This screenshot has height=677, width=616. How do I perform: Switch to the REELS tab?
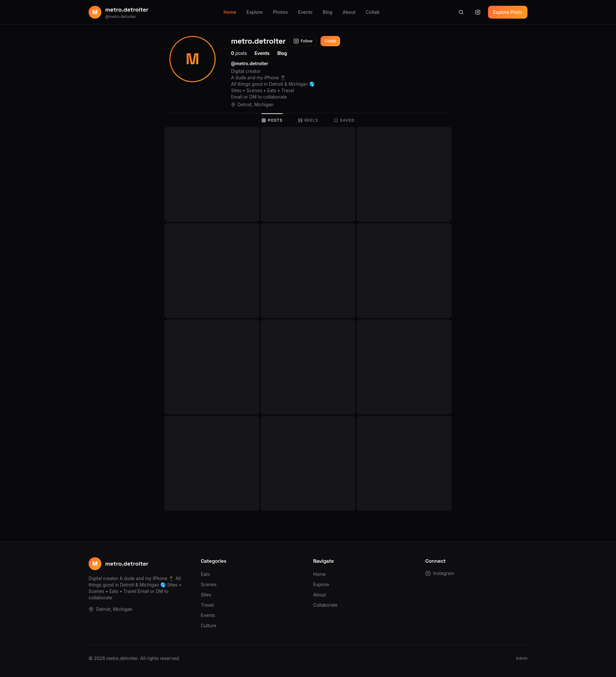(x=308, y=120)
